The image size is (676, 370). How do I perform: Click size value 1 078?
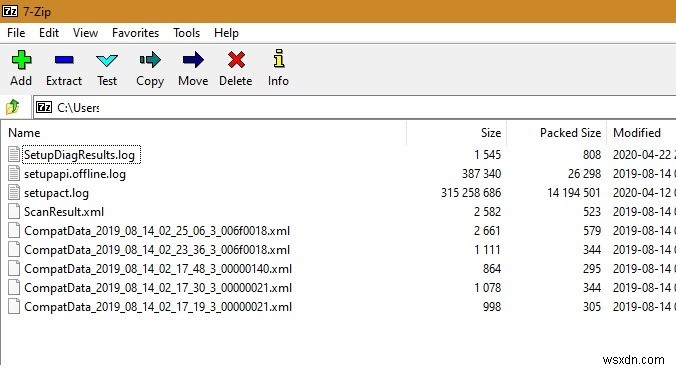pyautogui.click(x=488, y=288)
